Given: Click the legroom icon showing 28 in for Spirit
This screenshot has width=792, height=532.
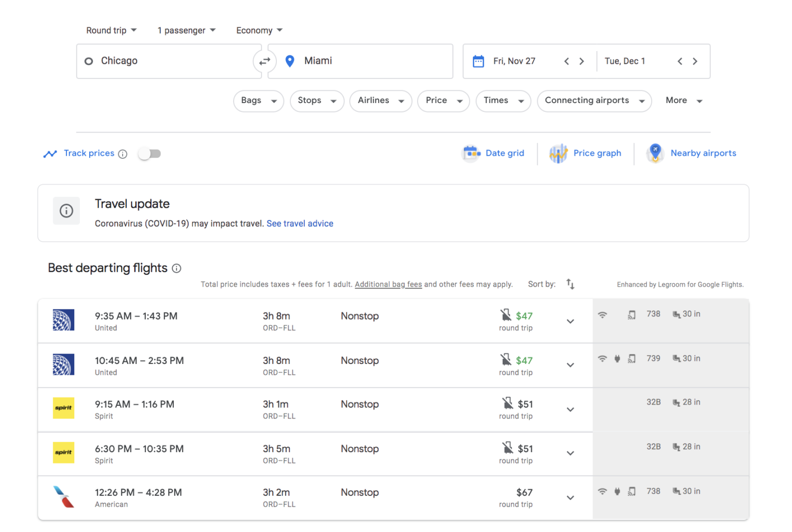Looking at the screenshot, I should 676,403.
